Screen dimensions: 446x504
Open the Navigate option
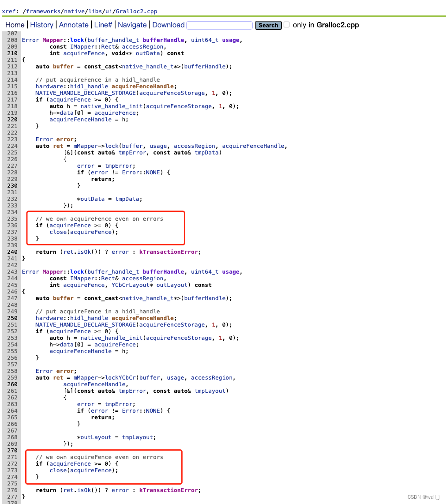click(x=132, y=25)
